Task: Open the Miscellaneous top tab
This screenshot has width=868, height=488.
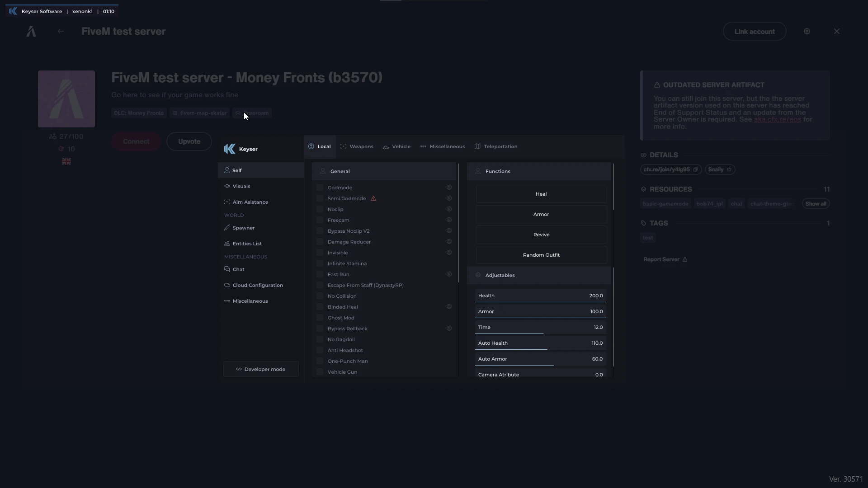Action: tap(443, 147)
